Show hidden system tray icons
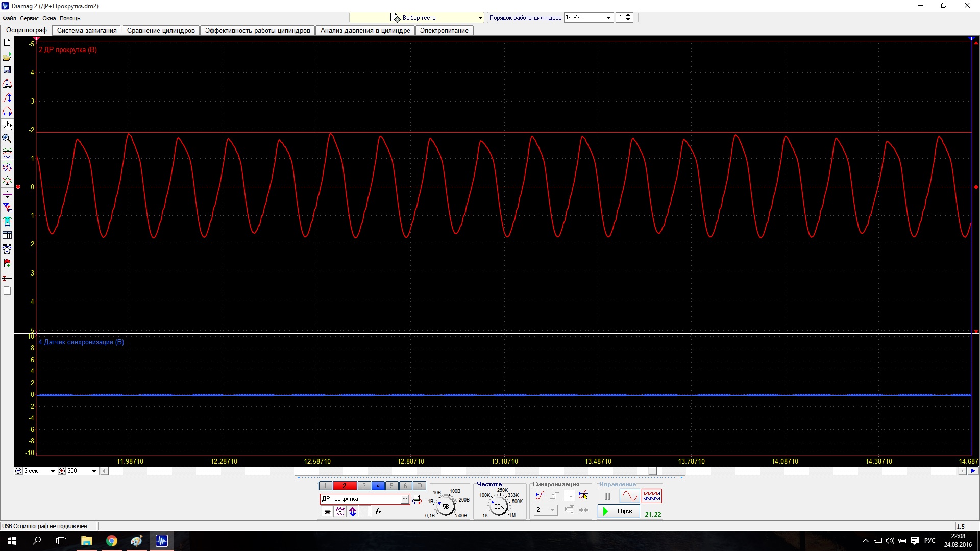This screenshot has height=551, width=980. tap(865, 541)
